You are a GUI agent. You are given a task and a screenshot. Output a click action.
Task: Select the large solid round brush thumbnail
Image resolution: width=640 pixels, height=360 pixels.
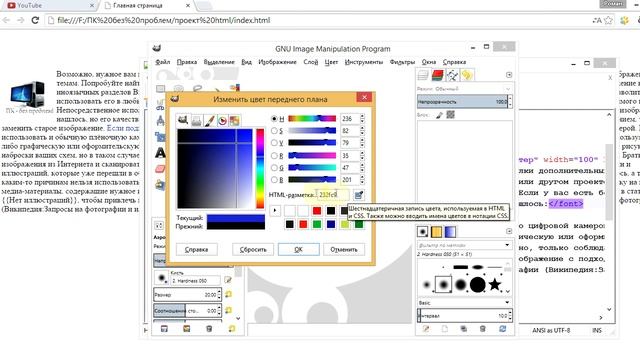(477, 284)
